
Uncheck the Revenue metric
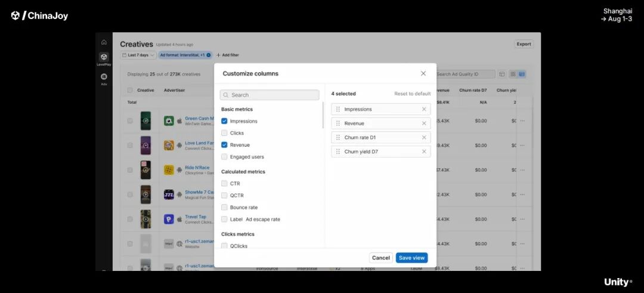point(224,145)
